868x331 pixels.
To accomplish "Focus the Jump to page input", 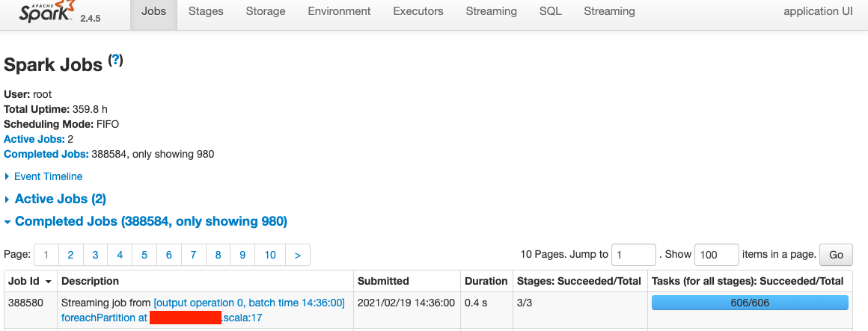I will [x=634, y=255].
